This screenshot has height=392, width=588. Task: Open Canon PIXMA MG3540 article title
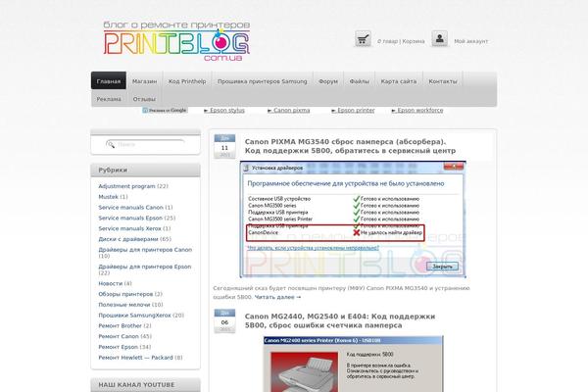coord(350,146)
